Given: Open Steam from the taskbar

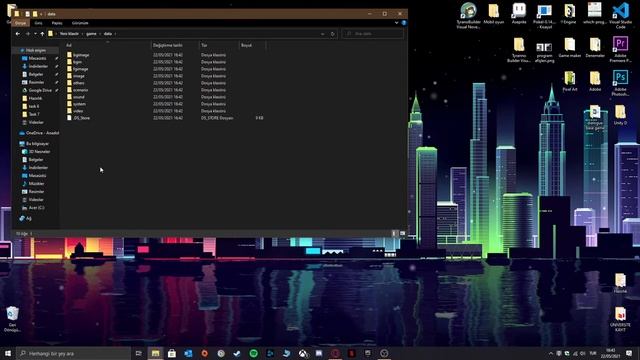Looking at the screenshot, I should pos(237,353).
